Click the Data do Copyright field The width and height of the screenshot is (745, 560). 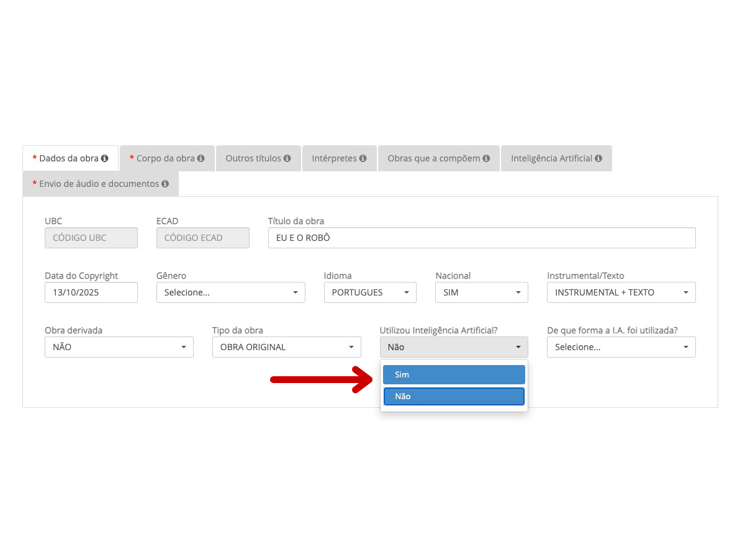coord(91,292)
